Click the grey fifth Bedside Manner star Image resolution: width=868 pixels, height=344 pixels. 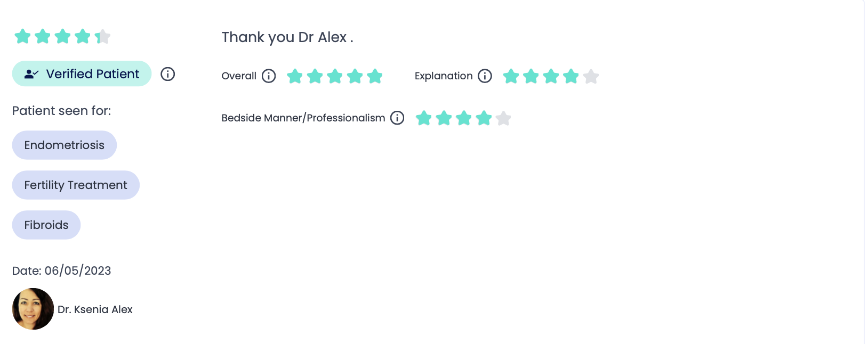click(x=503, y=118)
